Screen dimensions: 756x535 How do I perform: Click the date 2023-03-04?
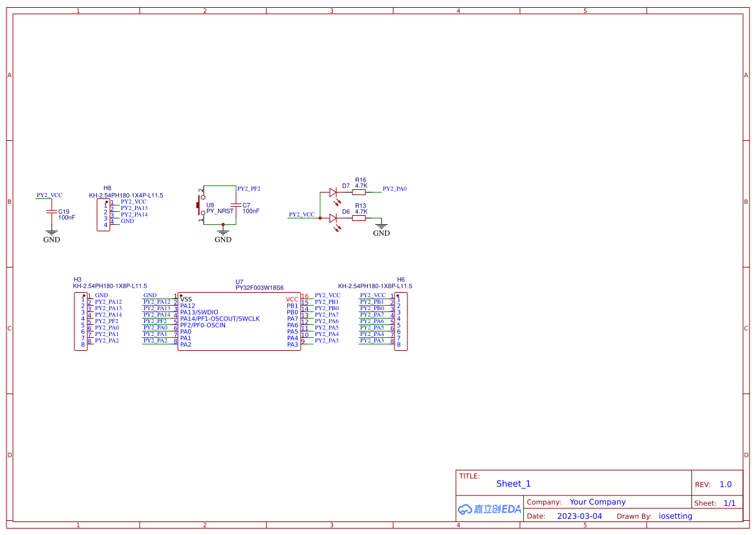click(579, 516)
